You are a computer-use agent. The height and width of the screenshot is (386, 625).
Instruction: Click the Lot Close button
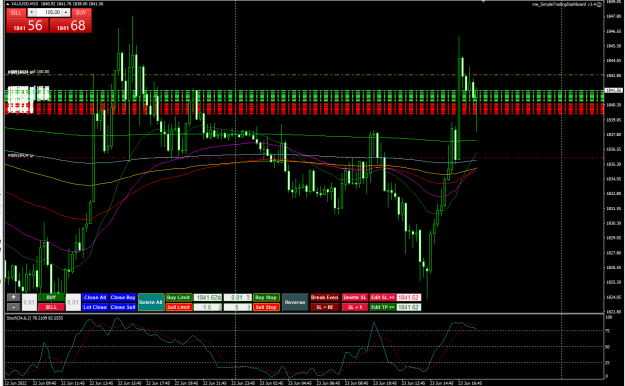click(95, 307)
